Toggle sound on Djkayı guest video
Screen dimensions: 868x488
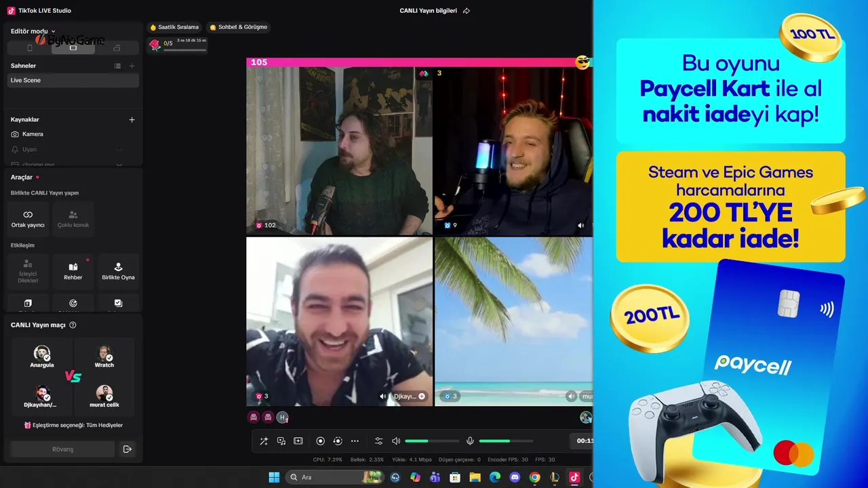pos(383,396)
